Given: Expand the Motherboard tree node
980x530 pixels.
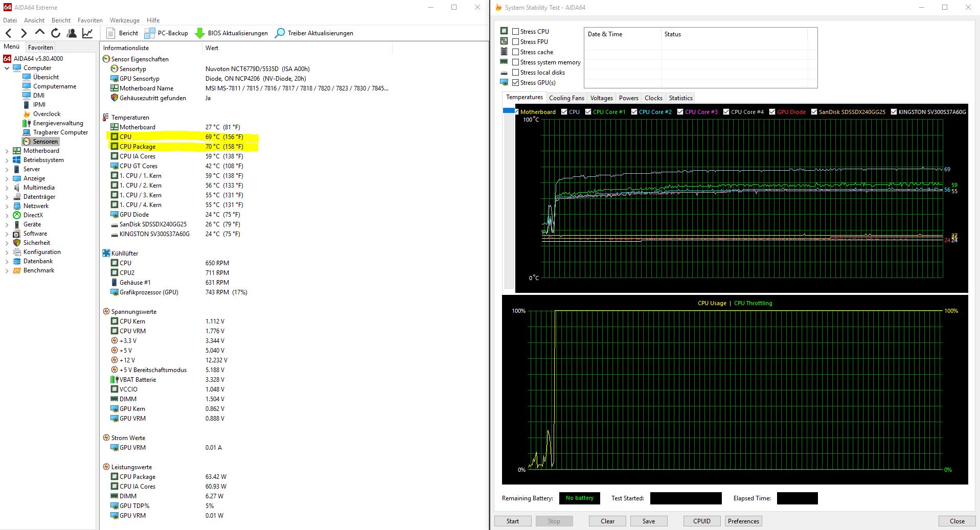Looking at the screenshot, I should [7, 151].
